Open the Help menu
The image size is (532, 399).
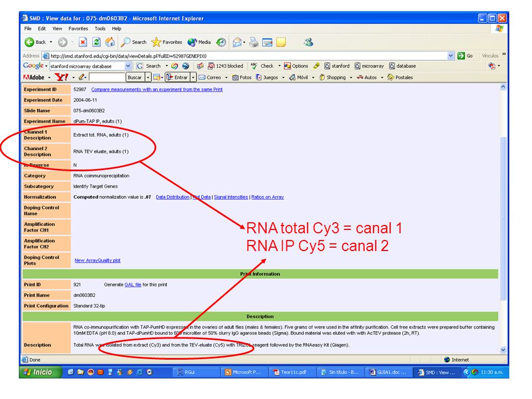pos(116,28)
